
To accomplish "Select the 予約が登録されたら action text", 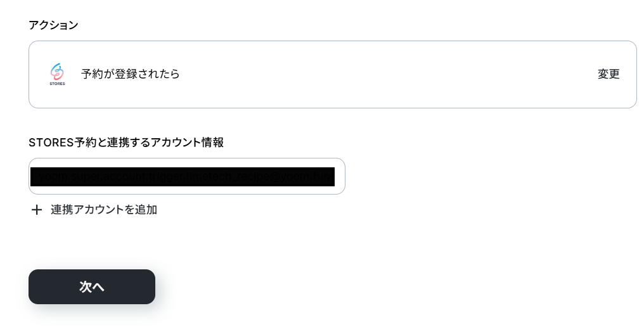I will coord(130,74).
